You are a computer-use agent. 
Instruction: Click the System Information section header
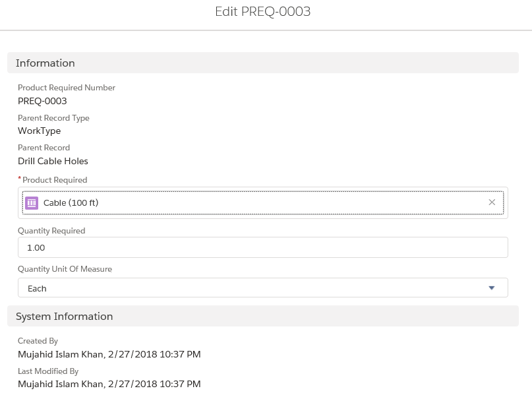pyautogui.click(x=65, y=317)
